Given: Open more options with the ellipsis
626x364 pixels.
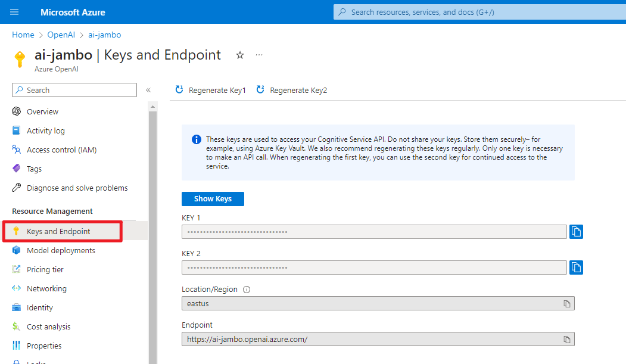Looking at the screenshot, I should pyautogui.click(x=259, y=54).
